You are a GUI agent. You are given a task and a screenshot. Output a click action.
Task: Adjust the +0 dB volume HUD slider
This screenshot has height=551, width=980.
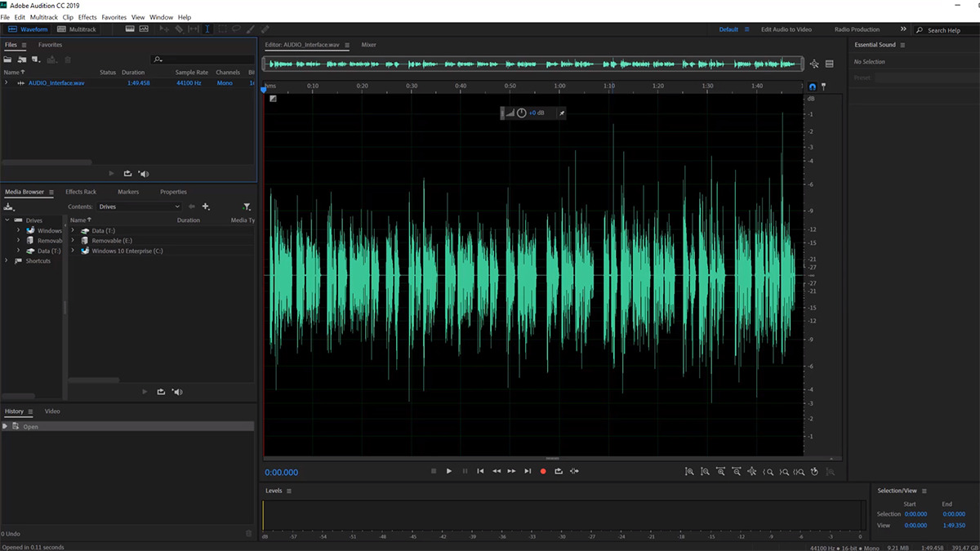coord(537,113)
